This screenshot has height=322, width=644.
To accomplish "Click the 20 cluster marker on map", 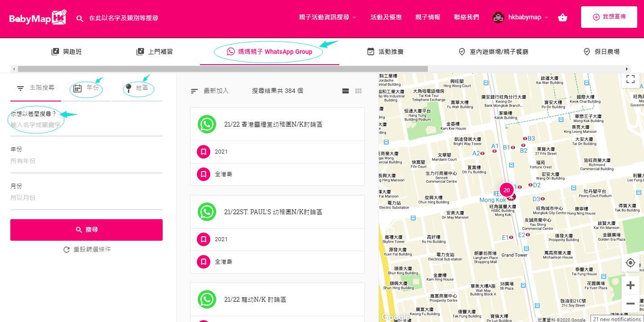I will (x=506, y=190).
